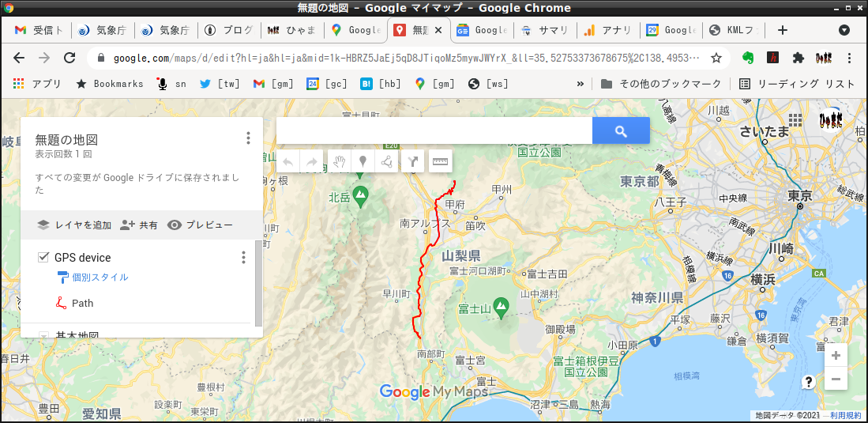Click the 富士山 mountain marker
868x423 pixels.
(501, 307)
